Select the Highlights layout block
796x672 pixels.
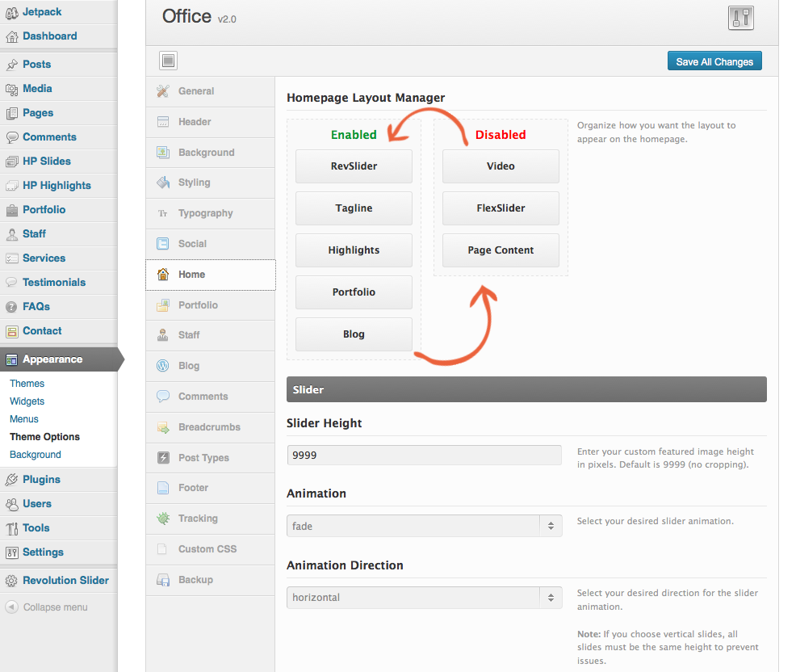tap(354, 250)
